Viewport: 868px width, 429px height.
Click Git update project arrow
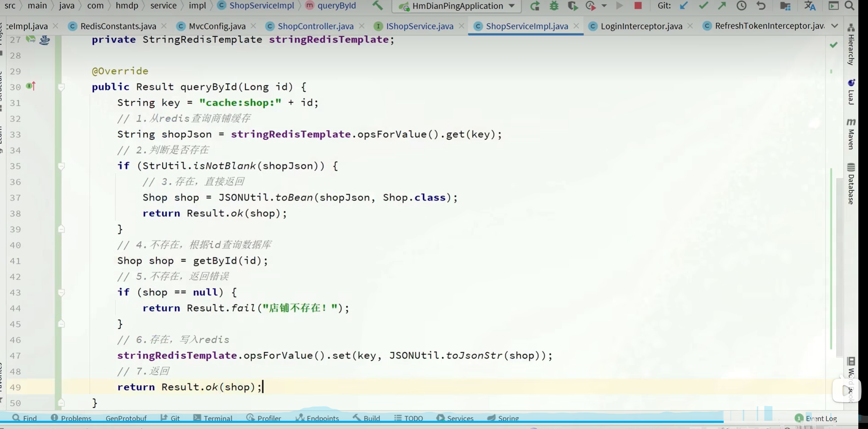(684, 6)
